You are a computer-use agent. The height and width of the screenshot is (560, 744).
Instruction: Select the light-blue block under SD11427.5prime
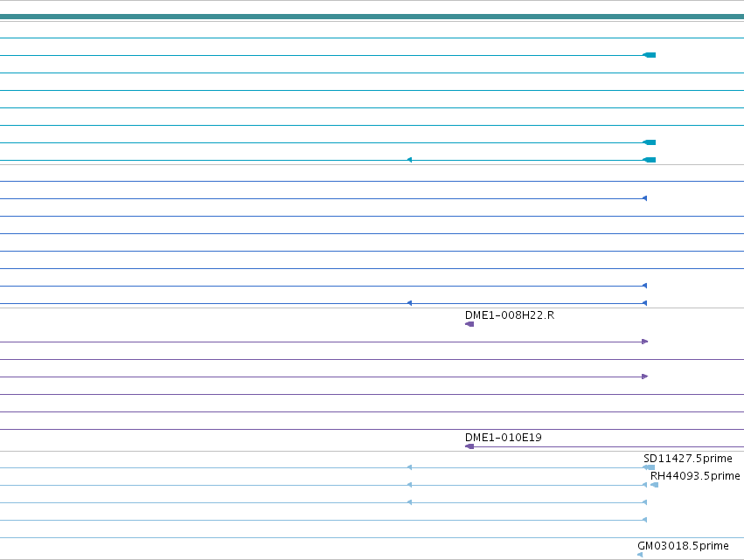click(x=650, y=467)
